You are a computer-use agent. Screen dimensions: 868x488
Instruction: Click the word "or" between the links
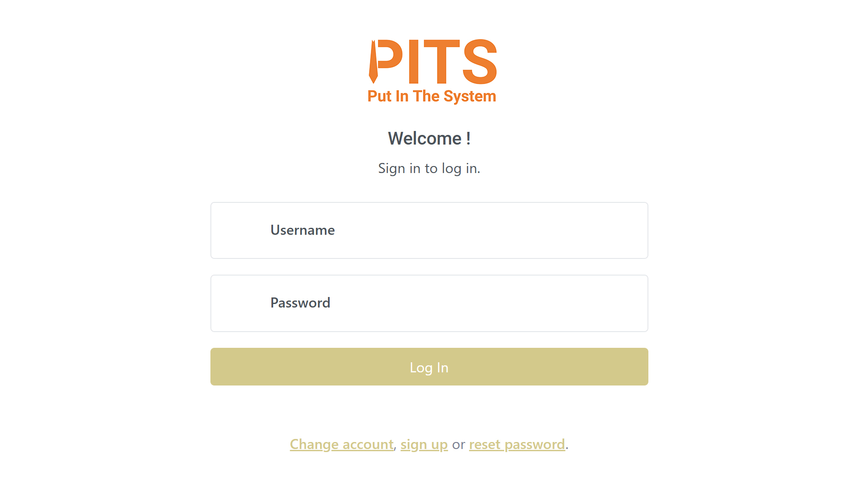(x=459, y=445)
